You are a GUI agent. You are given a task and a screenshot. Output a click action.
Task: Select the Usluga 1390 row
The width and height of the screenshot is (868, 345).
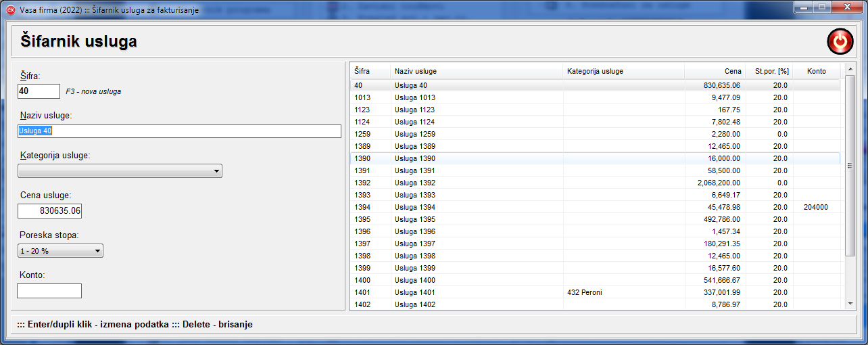coord(595,158)
